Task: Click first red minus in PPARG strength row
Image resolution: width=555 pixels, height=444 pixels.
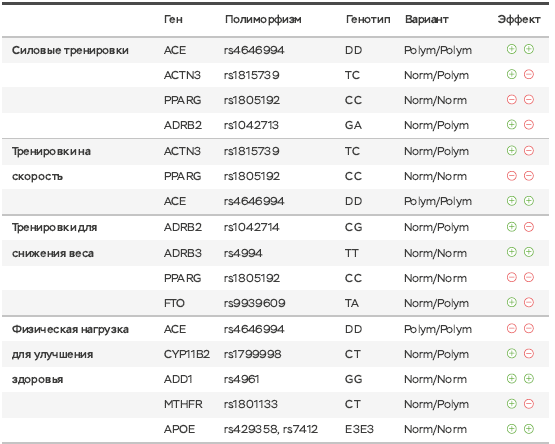Action: (x=511, y=99)
